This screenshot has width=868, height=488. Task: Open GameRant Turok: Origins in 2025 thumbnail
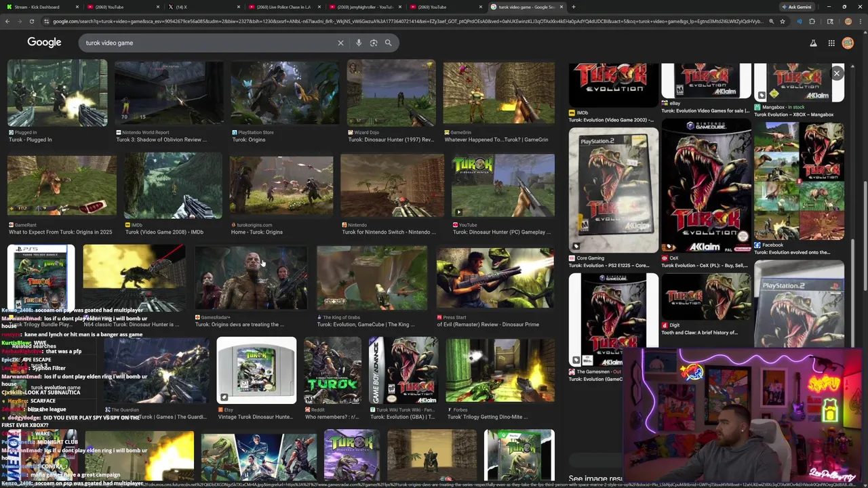click(x=62, y=186)
